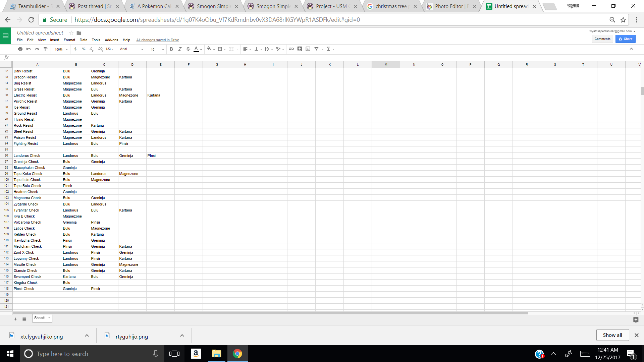644x362 pixels.
Task: Insert a comment from the toolbar
Action: (300, 49)
